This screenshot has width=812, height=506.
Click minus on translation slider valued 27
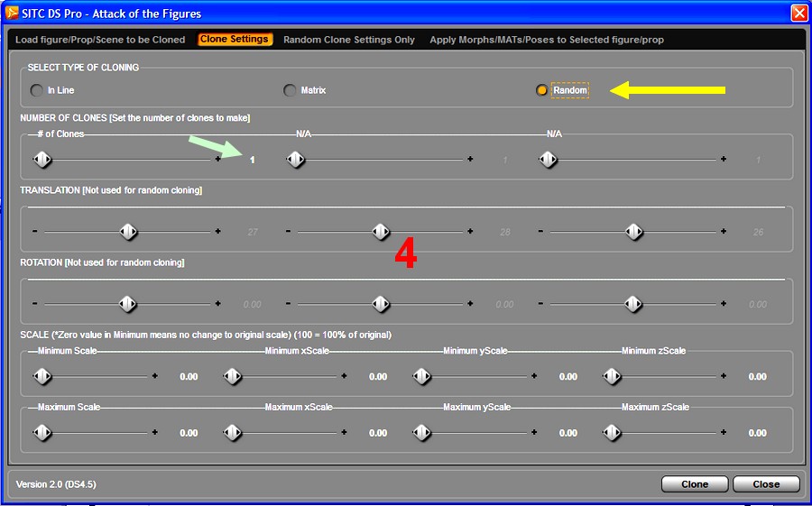[34, 231]
